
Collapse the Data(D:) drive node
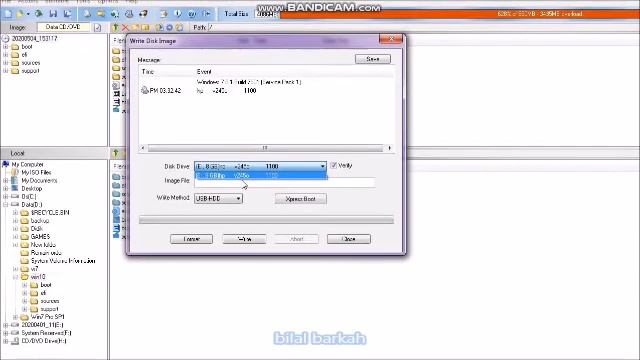click(x=6, y=204)
